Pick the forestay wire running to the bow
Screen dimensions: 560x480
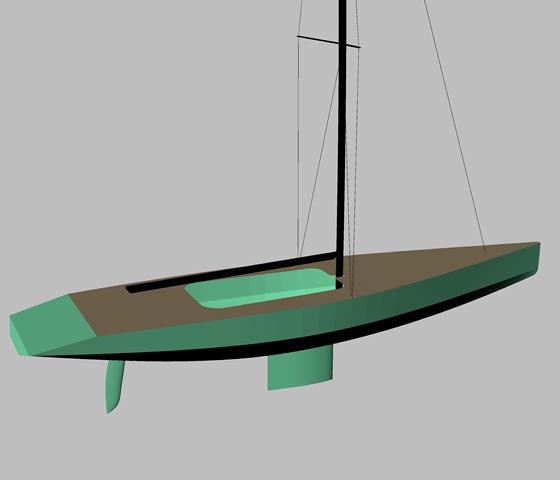point(454,125)
